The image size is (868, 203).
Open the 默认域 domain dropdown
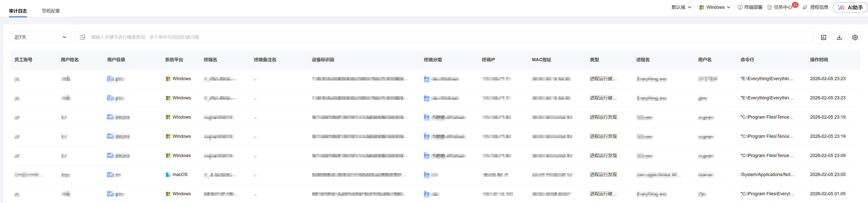pos(681,7)
